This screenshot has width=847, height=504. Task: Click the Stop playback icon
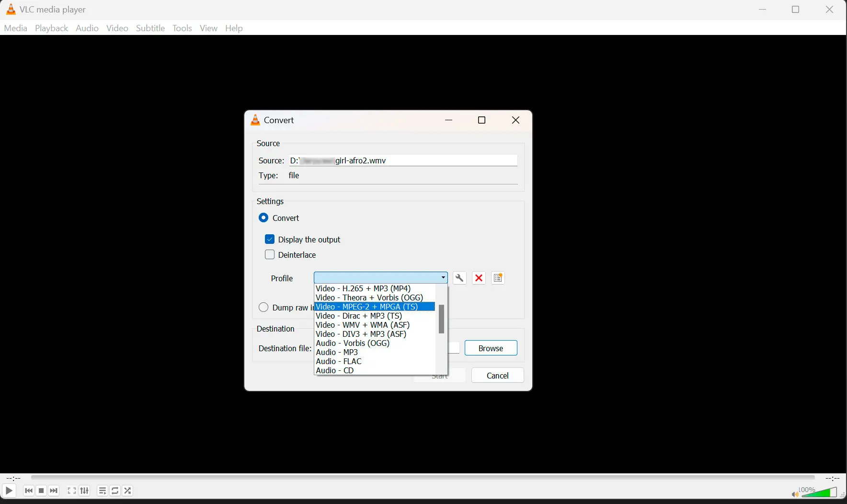click(41, 491)
